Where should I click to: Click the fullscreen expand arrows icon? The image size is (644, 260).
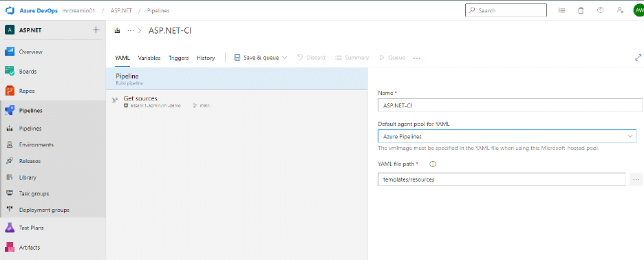[x=638, y=58]
